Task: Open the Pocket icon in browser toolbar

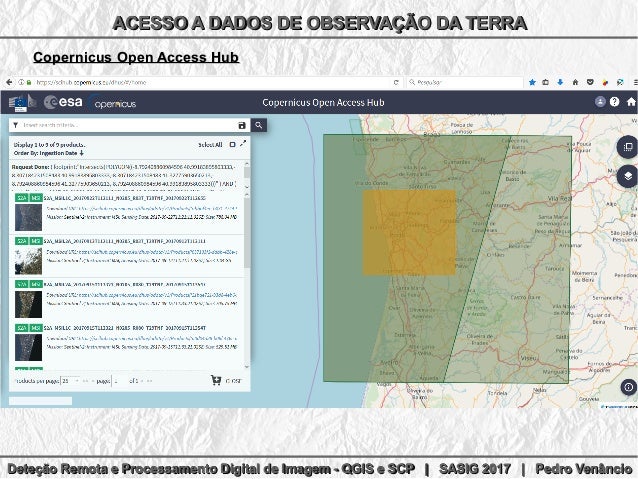Action: click(590, 82)
